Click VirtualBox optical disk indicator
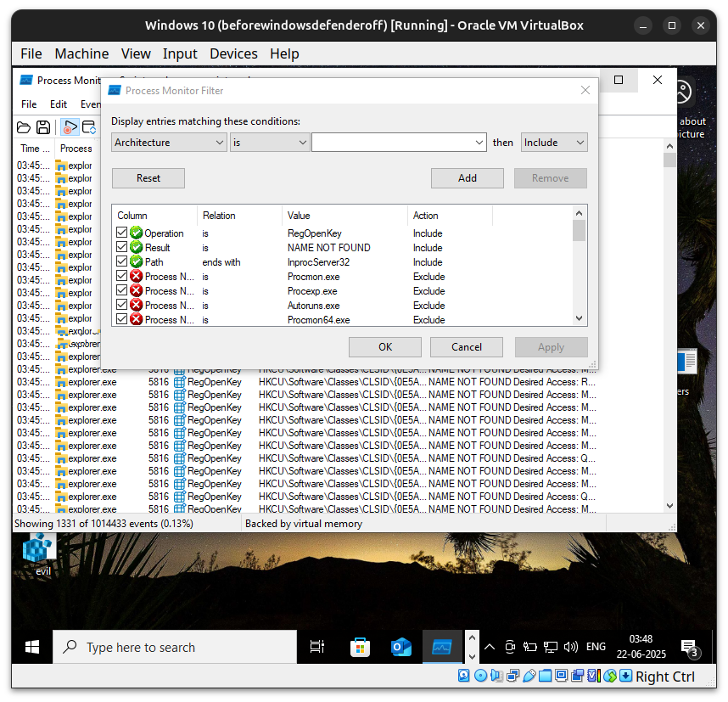The width and height of the screenshot is (728, 702). [480, 676]
